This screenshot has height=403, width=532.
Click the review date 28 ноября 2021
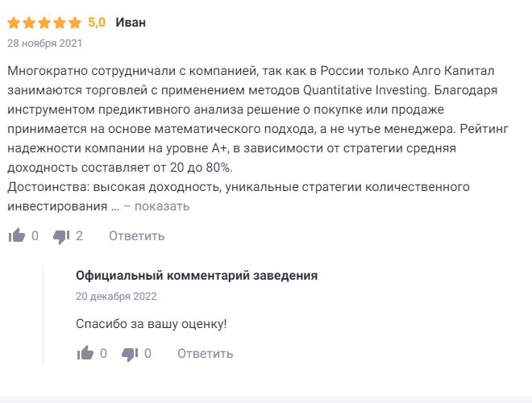pos(44,43)
